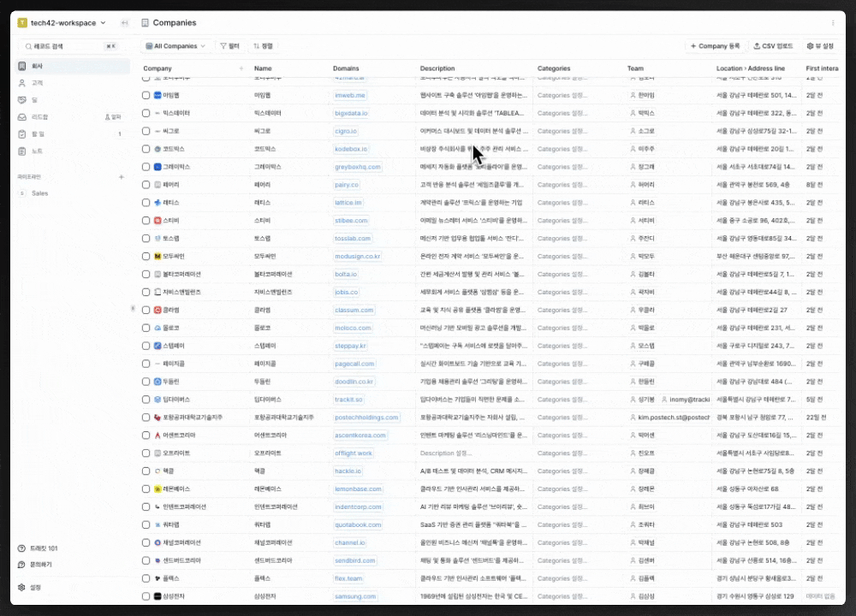The height and width of the screenshot is (616, 856).
Task: Select the Sales pipeline in the sidebar
Action: click(39, 193)
